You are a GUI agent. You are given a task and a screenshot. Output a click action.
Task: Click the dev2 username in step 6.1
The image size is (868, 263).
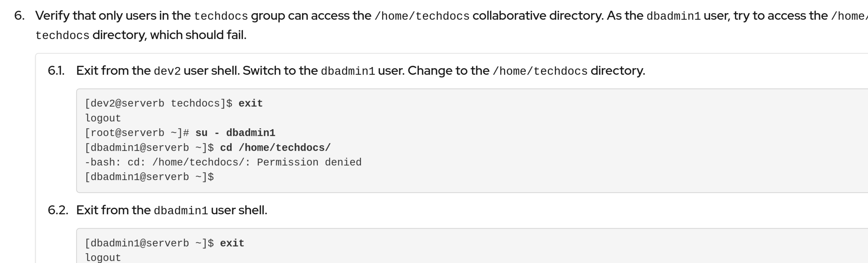click(167, 71)
